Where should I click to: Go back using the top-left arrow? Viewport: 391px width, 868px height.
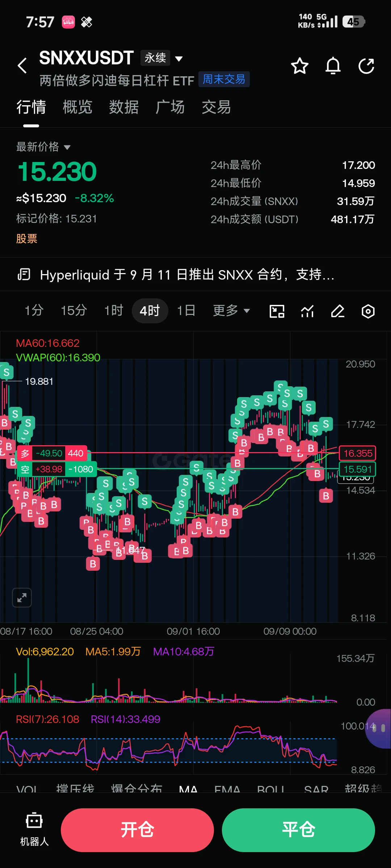pos(22,66)
